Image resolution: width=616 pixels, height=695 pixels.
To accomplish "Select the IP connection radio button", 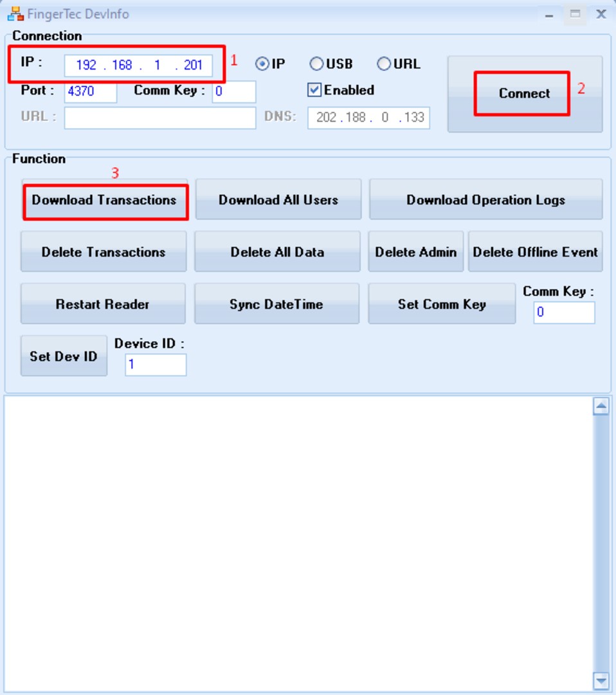I will [262, 64].
